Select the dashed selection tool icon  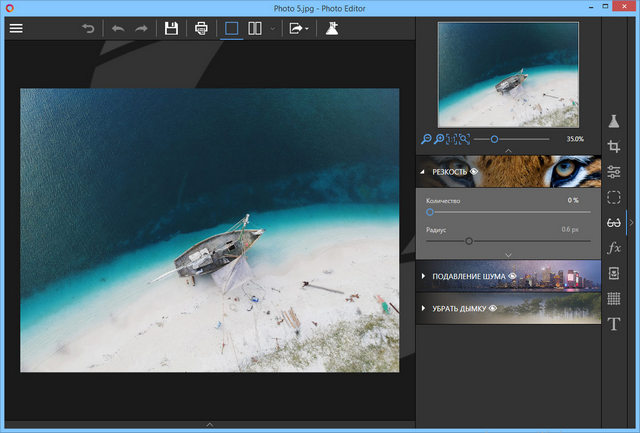614,197
